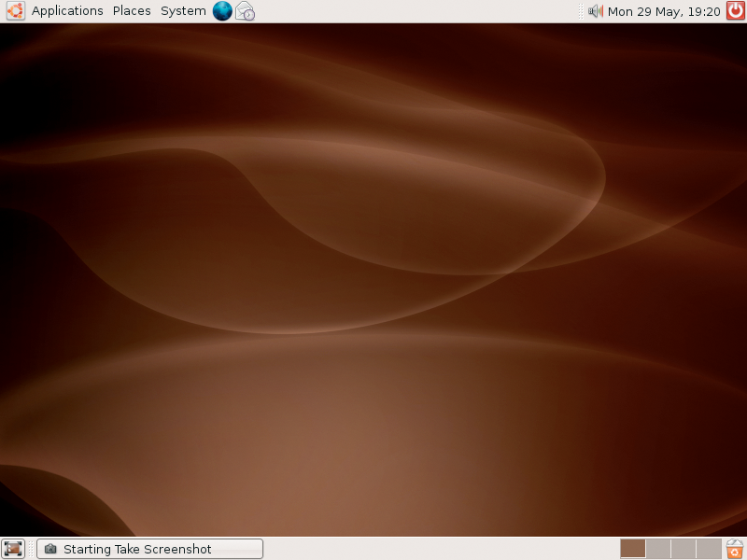The height and width of the screenshot is (560, 747).
Task: Open the System menu
Action: pos(183,11)
